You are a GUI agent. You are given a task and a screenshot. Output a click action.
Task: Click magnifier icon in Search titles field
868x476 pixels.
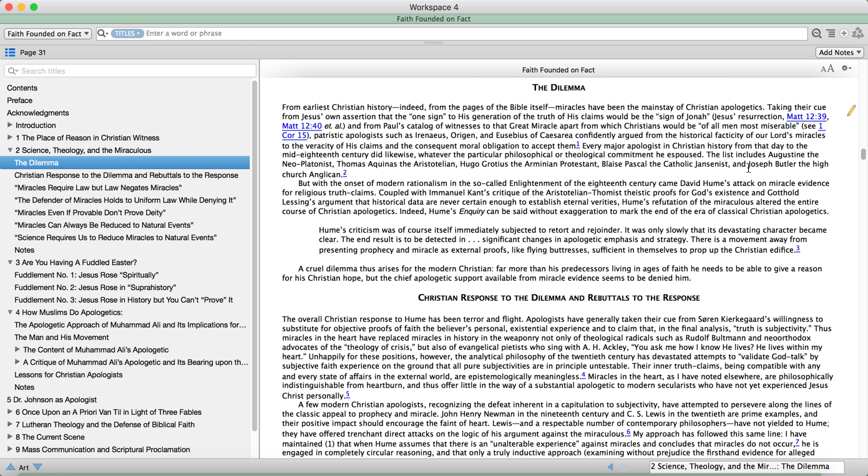(x=12, y=71)
